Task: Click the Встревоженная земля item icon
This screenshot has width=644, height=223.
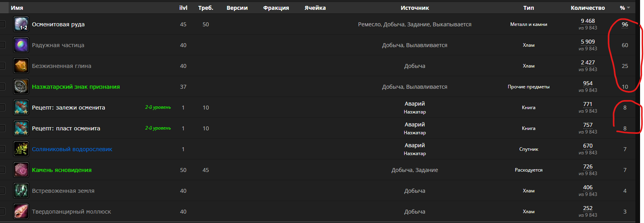Action: coord(21,191)
